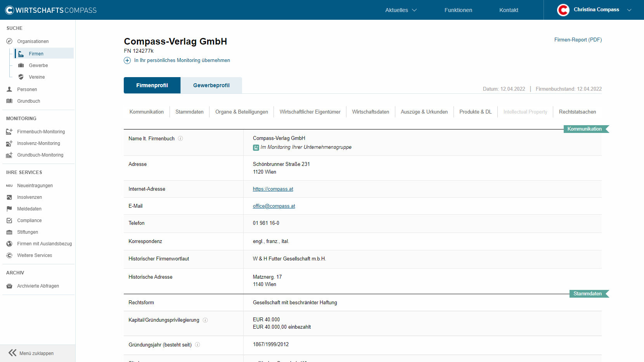Image resolution: width=644 pixels, height=362 pixels.
Task: Open the https://compass.at link
Action: tap(273, 189)
